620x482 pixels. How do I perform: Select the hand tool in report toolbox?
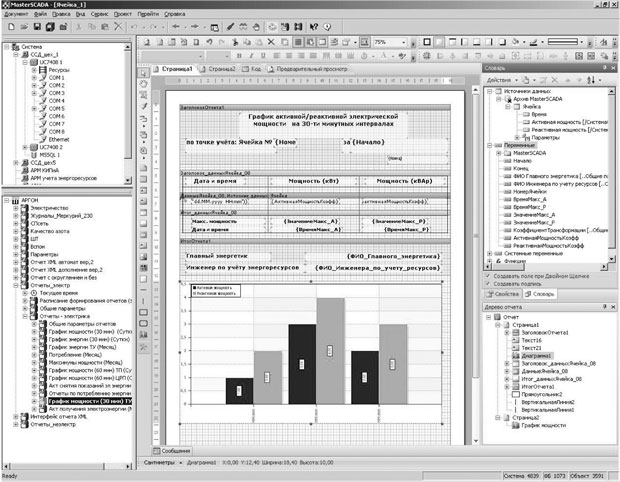coord(144,84)
